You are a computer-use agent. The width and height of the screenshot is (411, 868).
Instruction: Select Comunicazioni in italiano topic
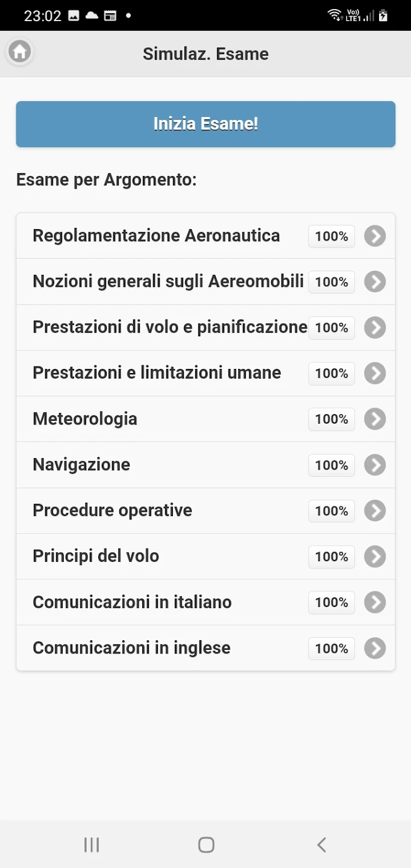[x=133, y=602]
